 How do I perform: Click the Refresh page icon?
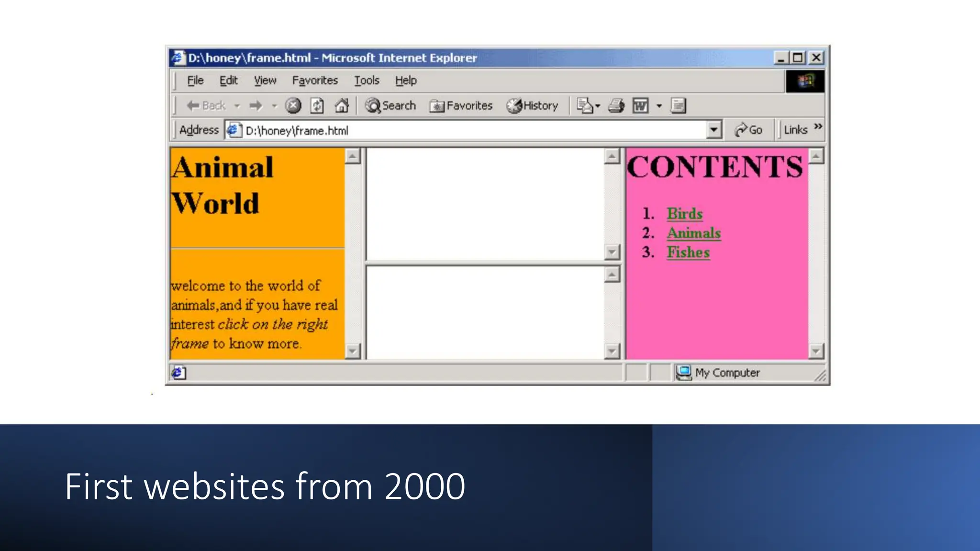(317, 106)
